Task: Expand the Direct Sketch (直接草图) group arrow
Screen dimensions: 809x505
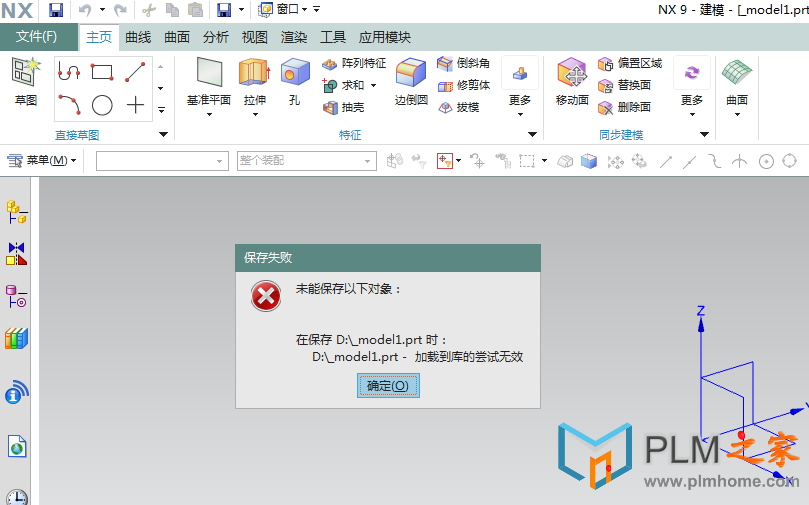Action: [164, 135]
